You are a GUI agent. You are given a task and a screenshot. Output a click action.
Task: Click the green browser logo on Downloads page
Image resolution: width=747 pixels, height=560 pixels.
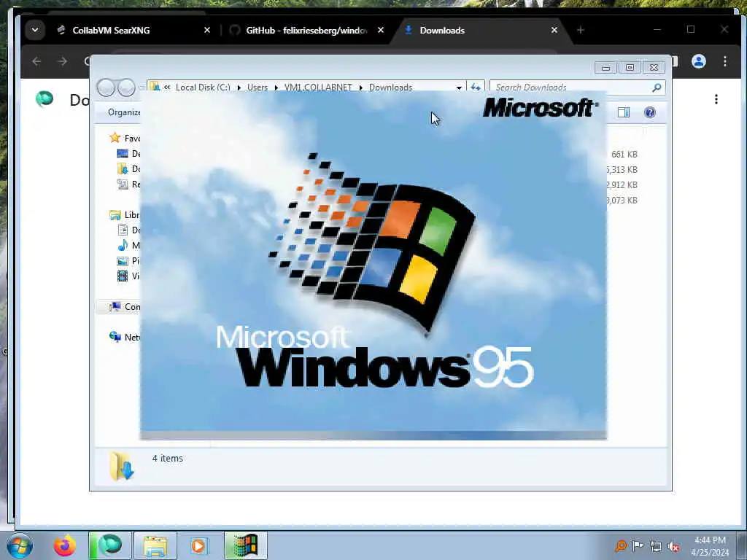44,99
